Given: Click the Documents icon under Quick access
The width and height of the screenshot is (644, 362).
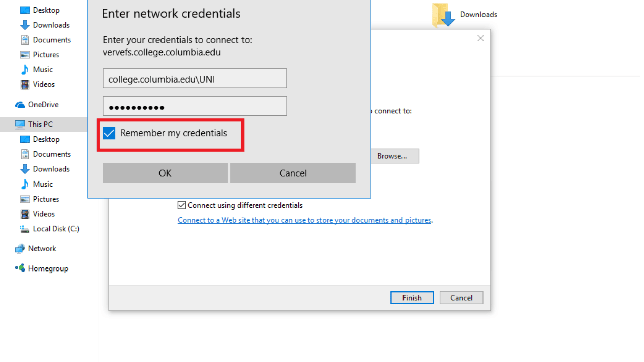Looking at the screenshot, I should pos(25,40).
